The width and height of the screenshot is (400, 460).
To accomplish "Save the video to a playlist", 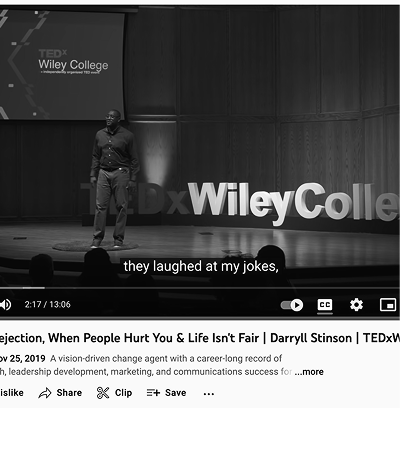I will (166, 393).
